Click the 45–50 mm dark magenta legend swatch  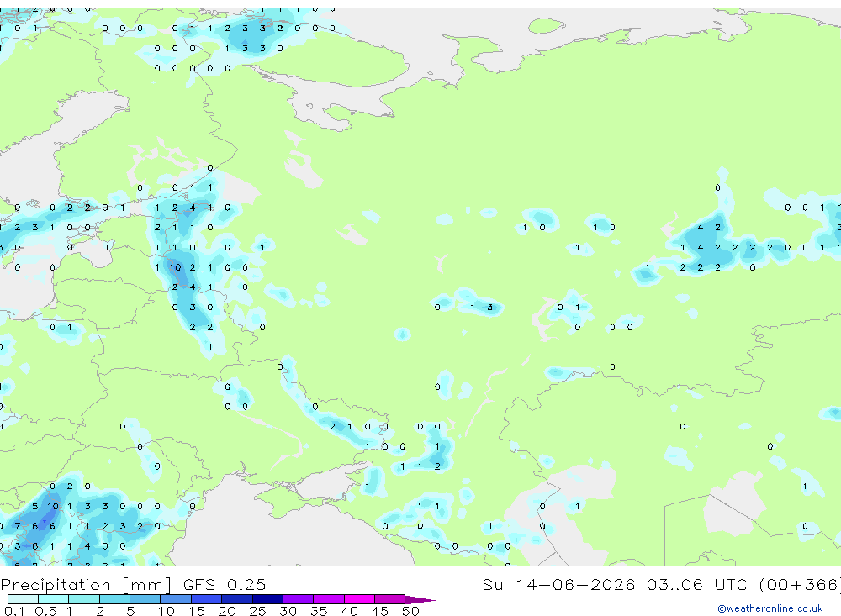coord(390,599)
